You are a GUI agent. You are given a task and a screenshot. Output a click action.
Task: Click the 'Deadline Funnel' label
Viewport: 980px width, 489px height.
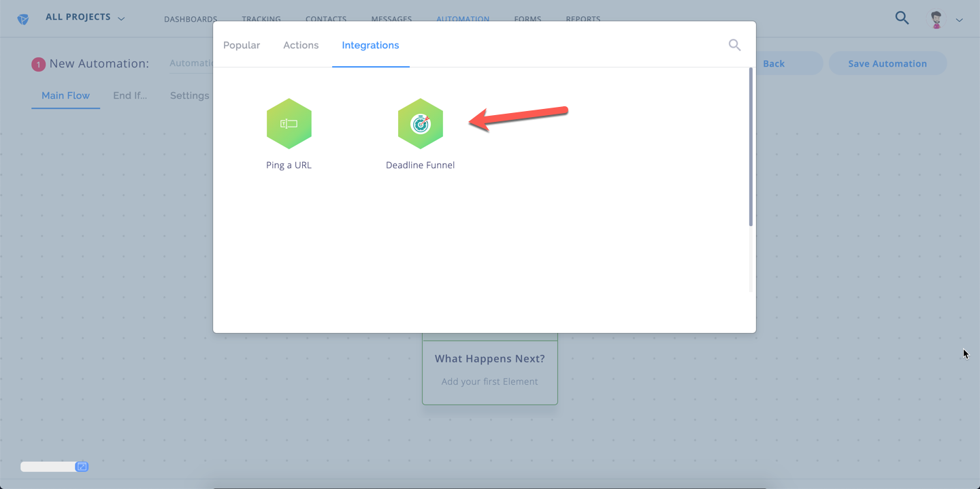pos(420,165)
